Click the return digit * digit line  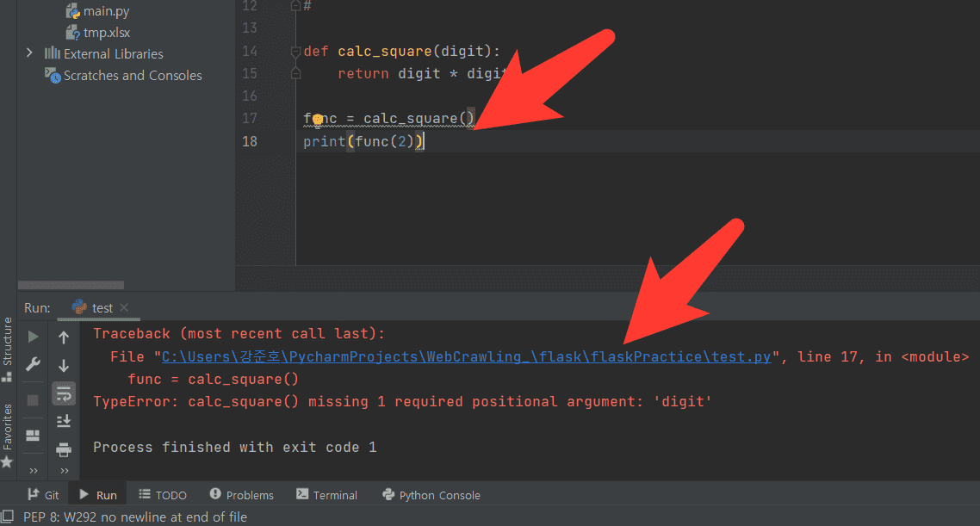tap(424, 74)
